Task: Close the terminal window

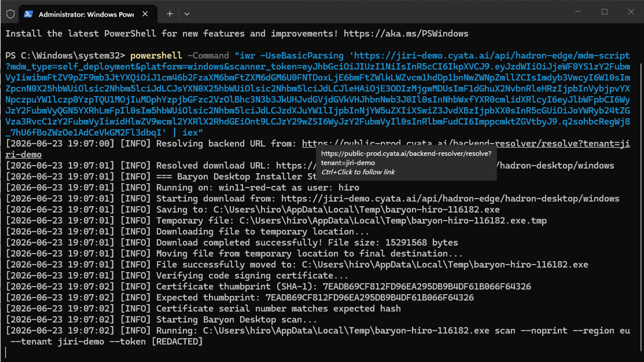Action: pyautogui.click(x=631, y=12)
